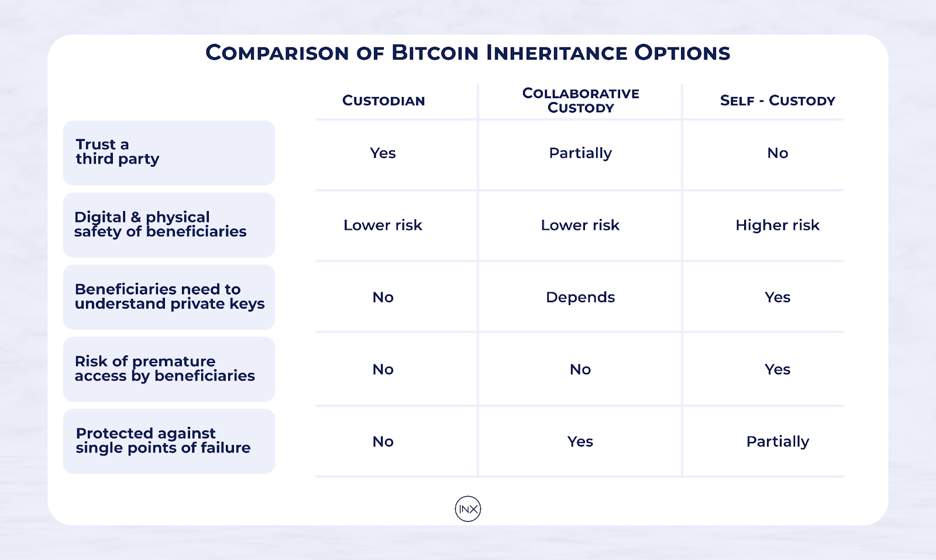
Task: Click the 'Trust a third party' row label
Action: point(169,153)
